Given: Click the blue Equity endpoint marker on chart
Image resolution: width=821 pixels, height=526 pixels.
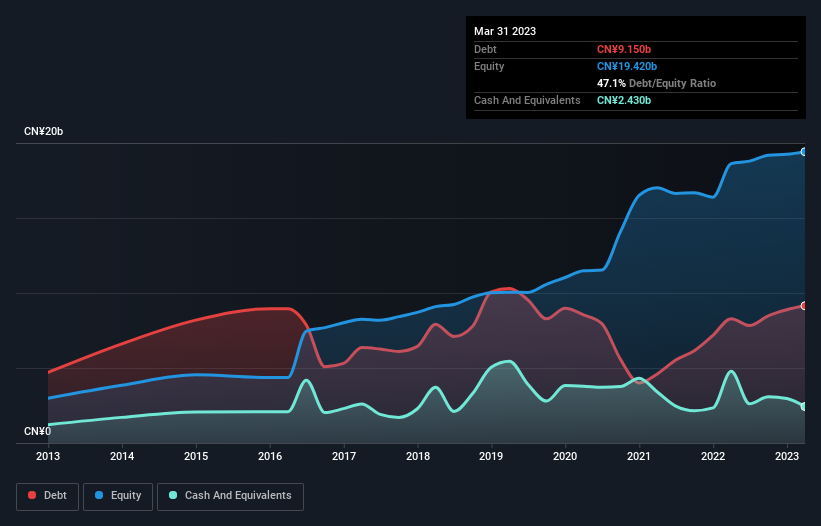Looking at the screenshot, I should [x=804, y=152].
